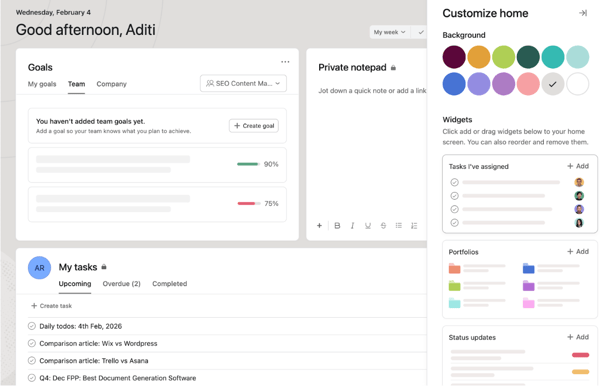The width and height of the screenshot is (600, 386).
Task: Click the green folder in Portfolios widget
Action: tap(454, 285)
